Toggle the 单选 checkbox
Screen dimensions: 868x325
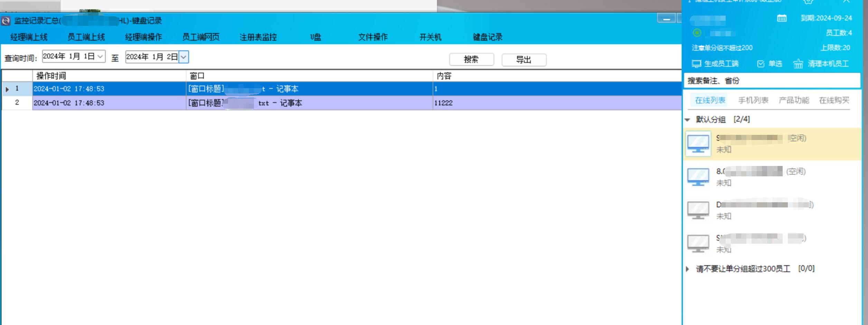coord(761,64)
